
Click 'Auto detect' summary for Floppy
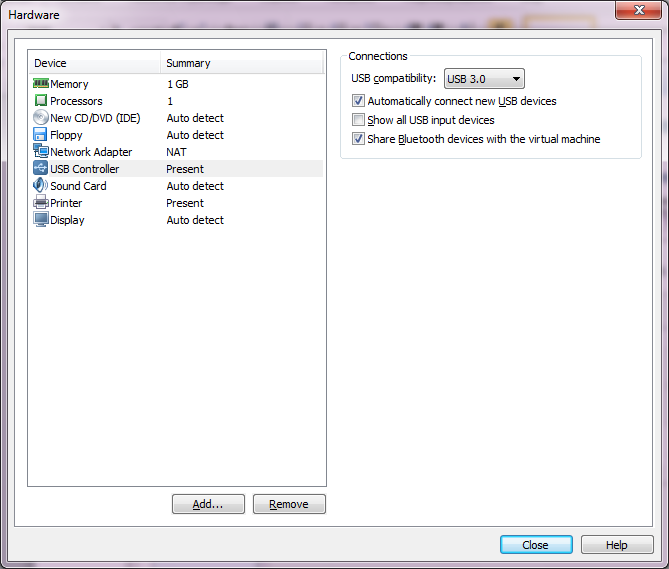(x=195, y=135)
